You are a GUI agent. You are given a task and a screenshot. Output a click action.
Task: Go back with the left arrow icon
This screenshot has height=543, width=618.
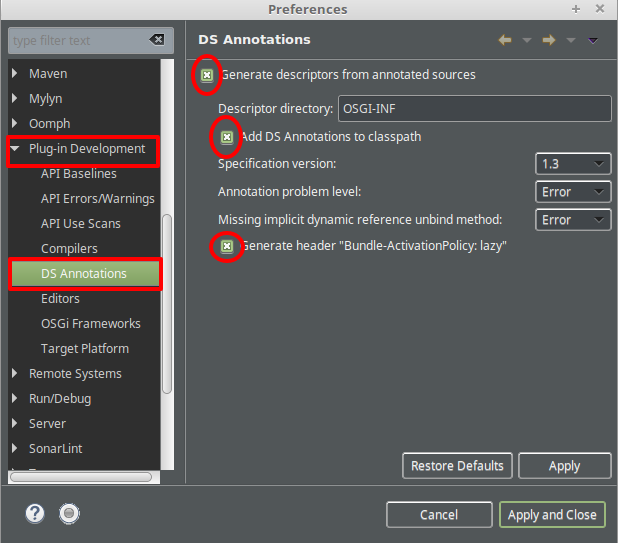click(x=505, y=40)
